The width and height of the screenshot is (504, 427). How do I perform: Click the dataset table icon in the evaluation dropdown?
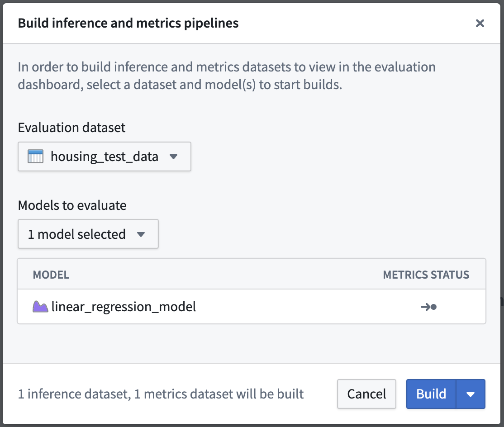pos(35,157)
